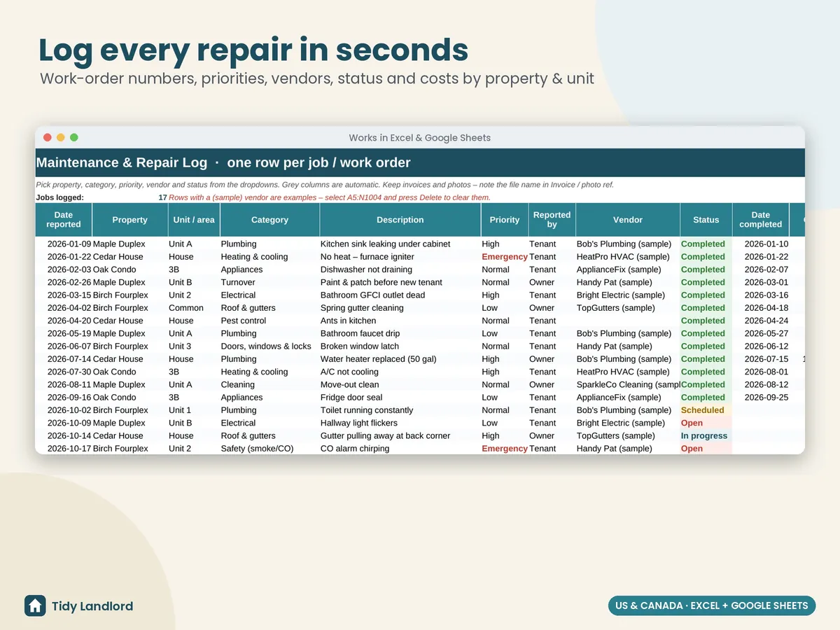Click the red sample-vendor instruction note
840x630 pixels.
pyautogui.click(x=330, y=197)
